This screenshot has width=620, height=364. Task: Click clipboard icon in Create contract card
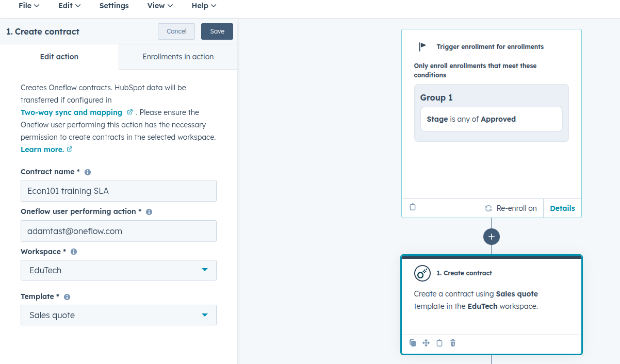(x=439, y=343)
